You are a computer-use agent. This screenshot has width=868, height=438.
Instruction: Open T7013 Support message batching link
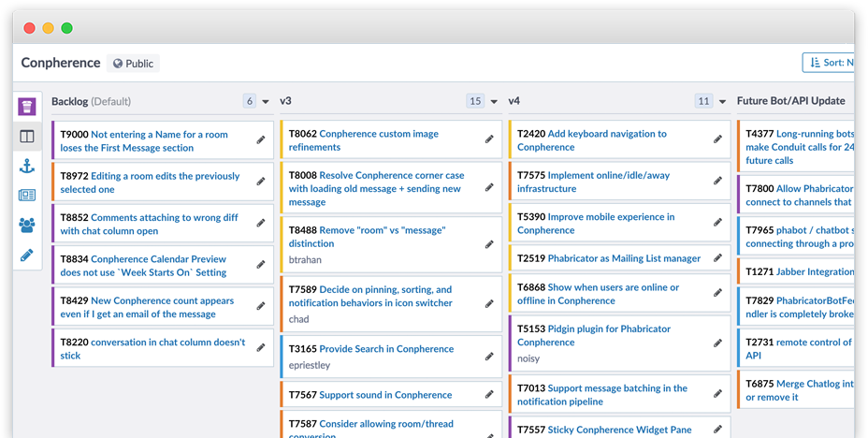602,395
